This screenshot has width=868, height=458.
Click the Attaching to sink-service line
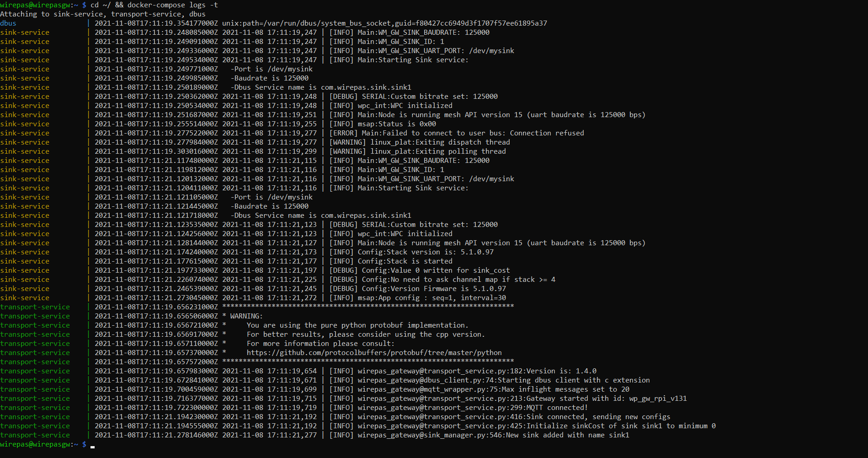click(x=103, y=14)
